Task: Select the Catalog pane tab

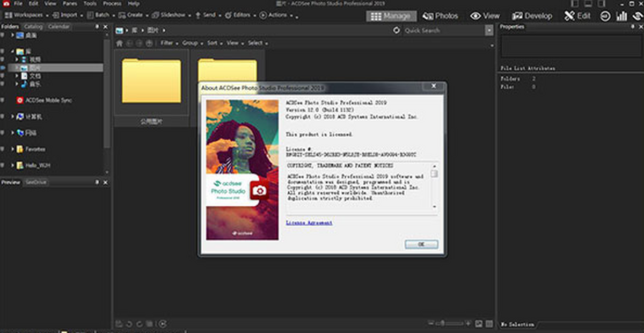Action: 33,26
